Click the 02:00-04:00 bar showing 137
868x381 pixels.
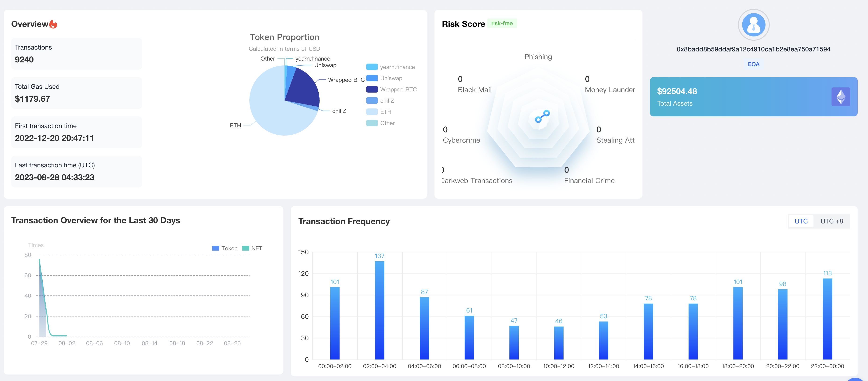click(379, 310)
